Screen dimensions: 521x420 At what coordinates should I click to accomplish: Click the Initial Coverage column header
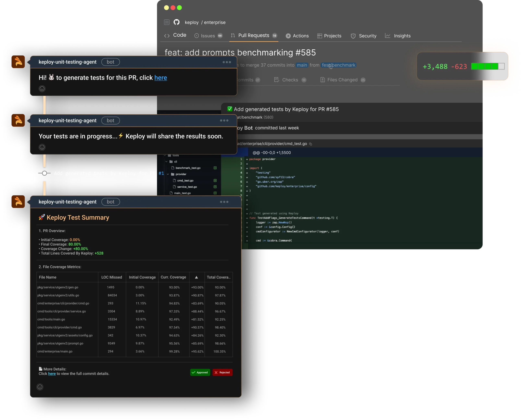(x=142, y=277)
